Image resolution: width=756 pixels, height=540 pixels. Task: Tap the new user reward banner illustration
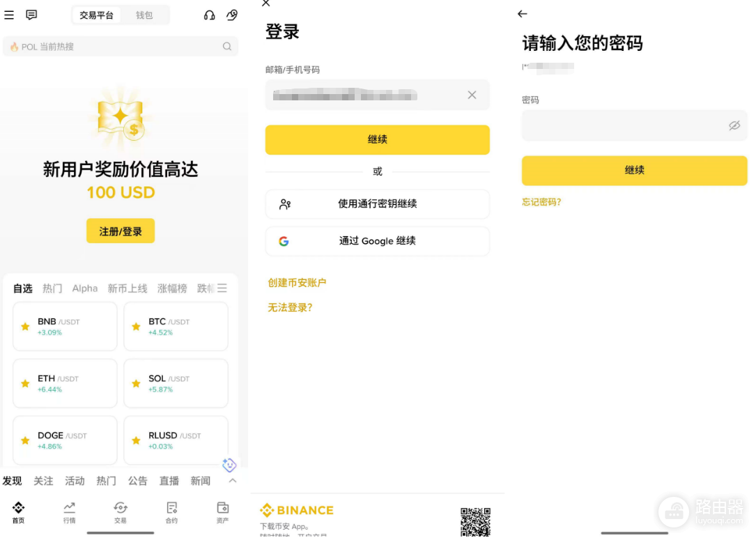click(121, 118)
